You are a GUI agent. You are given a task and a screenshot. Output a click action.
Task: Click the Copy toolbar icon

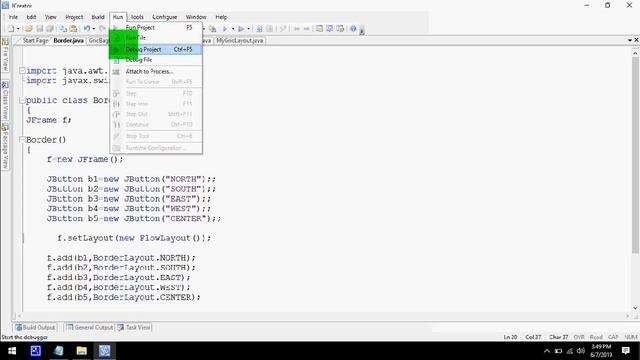click(x=63, y=29)
